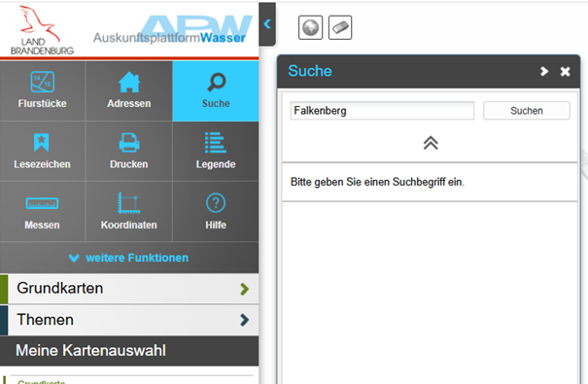Viewport: 588px width, 384px height.
Task: Open the Flurstücke parcel search tool
Action: pos(43,91)
